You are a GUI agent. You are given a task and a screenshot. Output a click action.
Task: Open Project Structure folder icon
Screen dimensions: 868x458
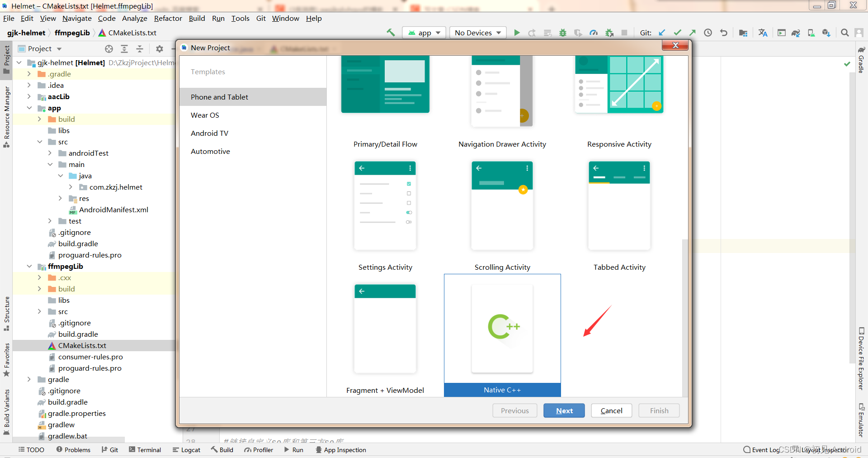[x=743, y=33]
